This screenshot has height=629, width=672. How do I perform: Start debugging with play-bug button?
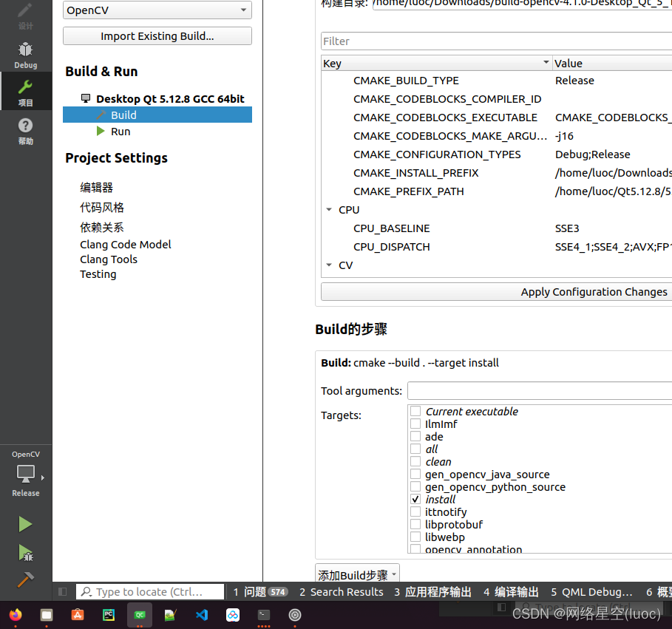pyautogui.click(x=26, y=553)
